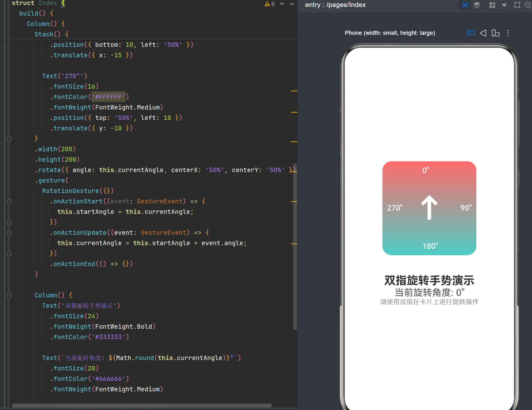Click the '#666666' fontColor value
Image resolution: width=532 pixels, height=410 pixels.
pos(108,379)
